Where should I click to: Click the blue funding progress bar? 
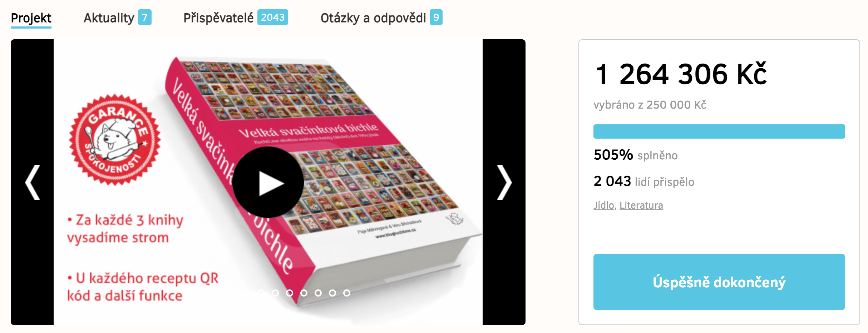(719, 131)
